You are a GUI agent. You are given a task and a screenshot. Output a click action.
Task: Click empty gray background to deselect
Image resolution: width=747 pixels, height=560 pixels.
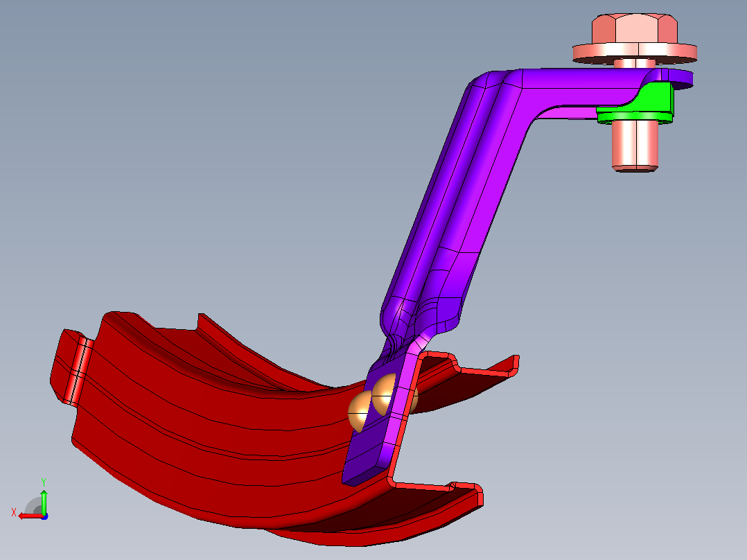191,143
